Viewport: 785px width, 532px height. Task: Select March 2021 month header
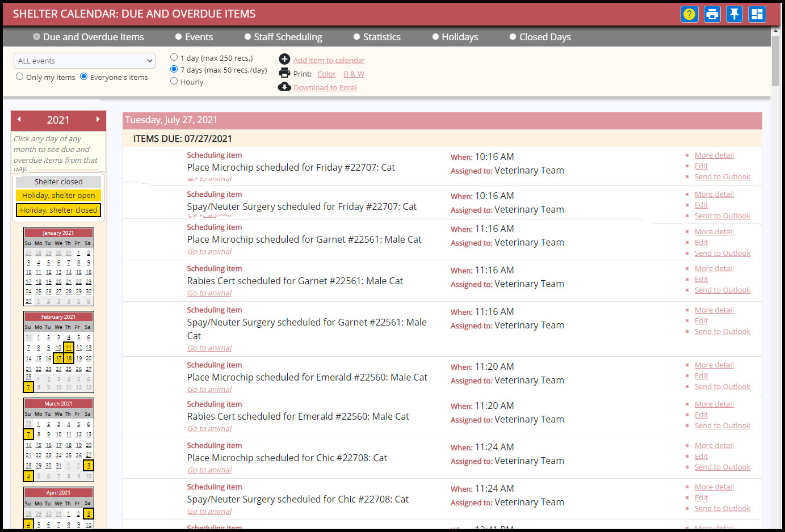tap(58, 403)
